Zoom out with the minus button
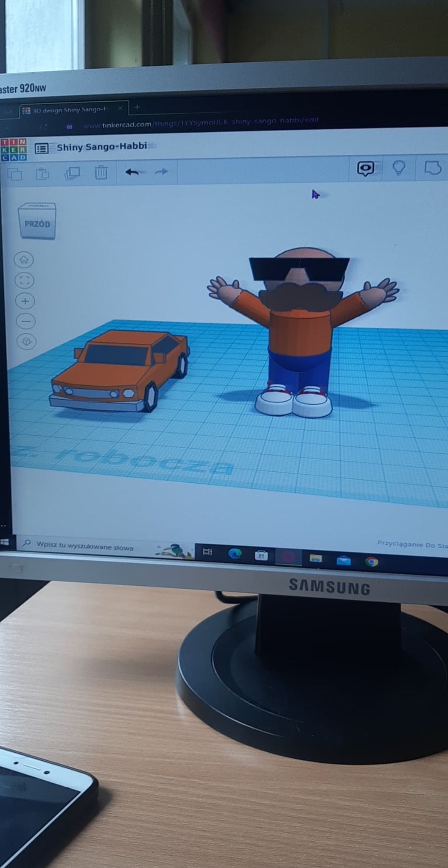 (26, 321)
